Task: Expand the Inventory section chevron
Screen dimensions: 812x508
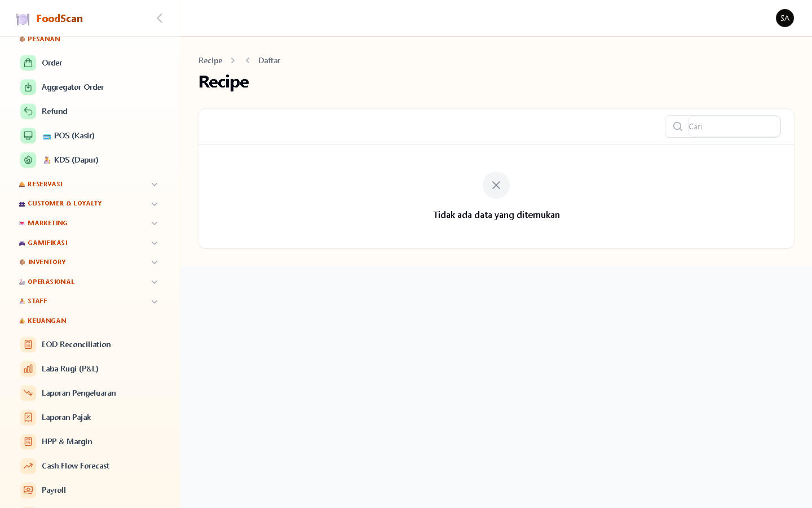Action: tap(155, 262)
